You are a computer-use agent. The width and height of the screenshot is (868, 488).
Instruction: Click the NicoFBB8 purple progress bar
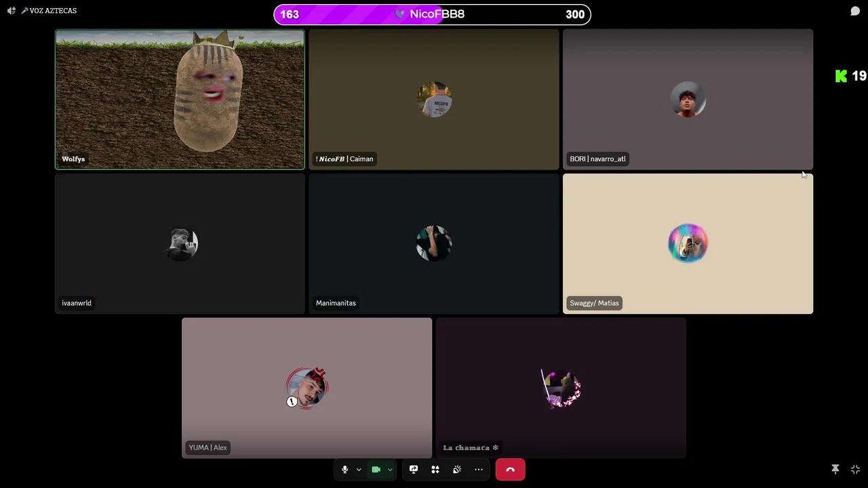click(x=432, y=14)
